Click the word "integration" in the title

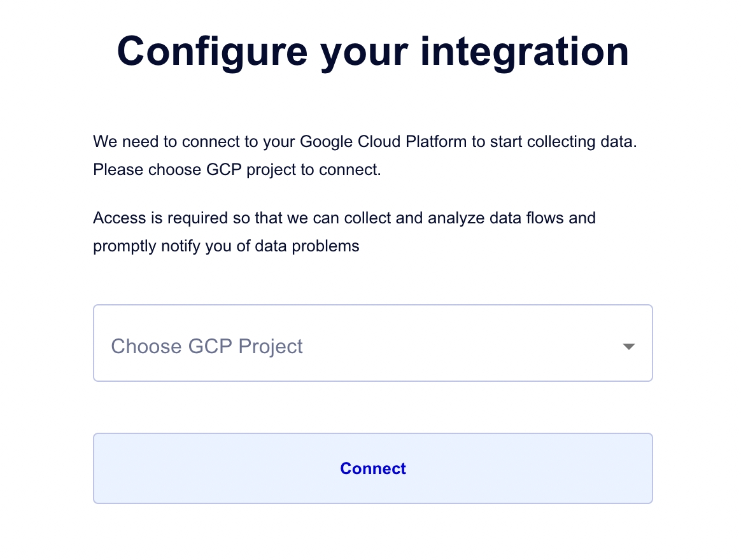525,51
